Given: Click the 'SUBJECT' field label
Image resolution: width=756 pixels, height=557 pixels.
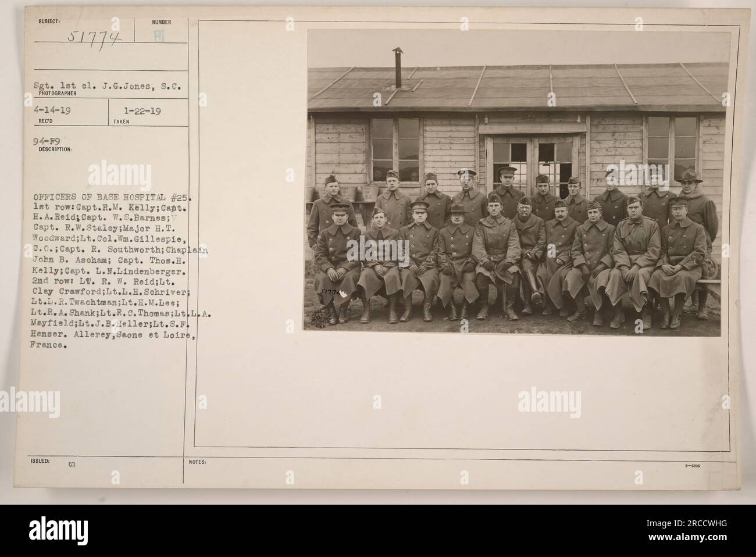Looking at the screenshot, I should tap(49, 22).
